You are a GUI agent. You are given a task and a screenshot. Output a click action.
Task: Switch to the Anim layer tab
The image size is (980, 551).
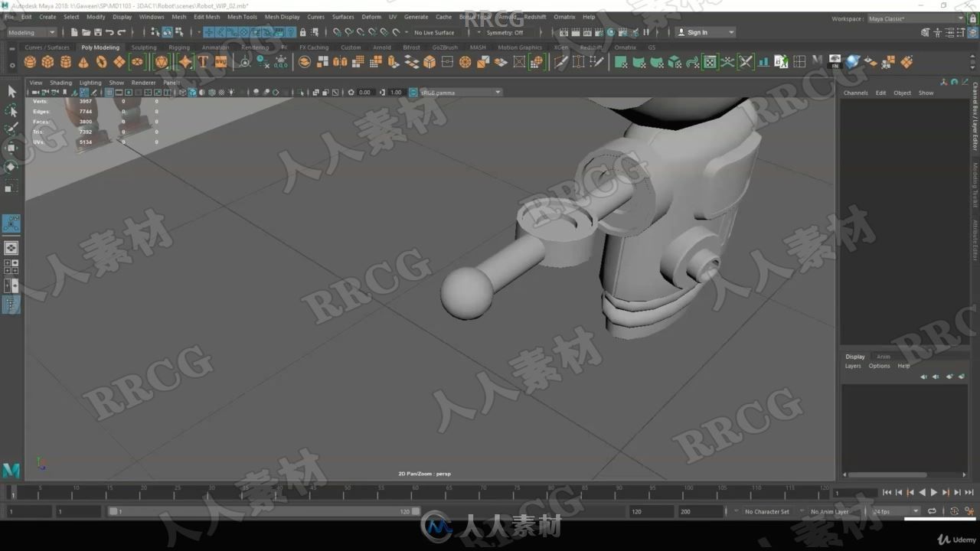click(884, 357)
